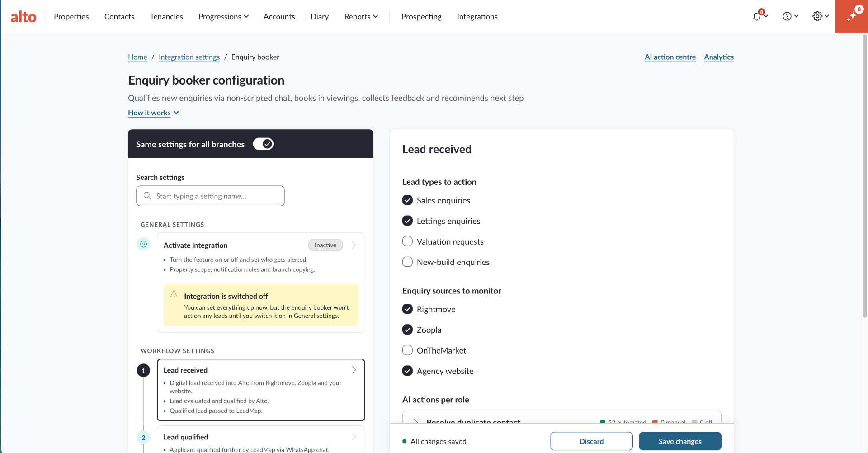
Task: Click Integration settings breadcrumb
Action: 189,57
